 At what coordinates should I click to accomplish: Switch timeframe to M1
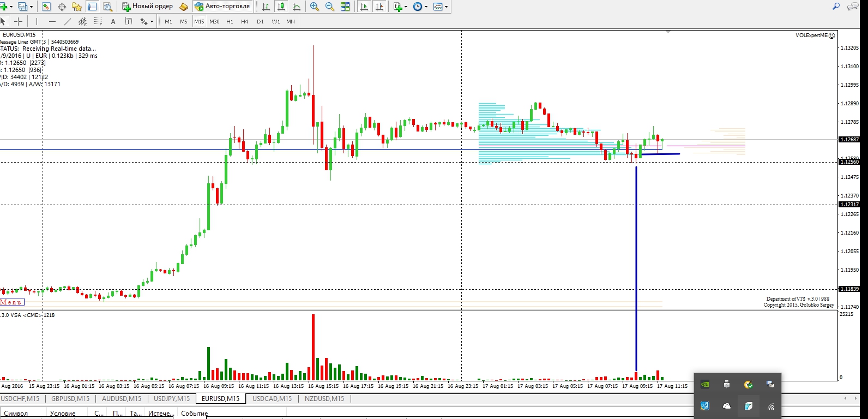coord(168,21)
